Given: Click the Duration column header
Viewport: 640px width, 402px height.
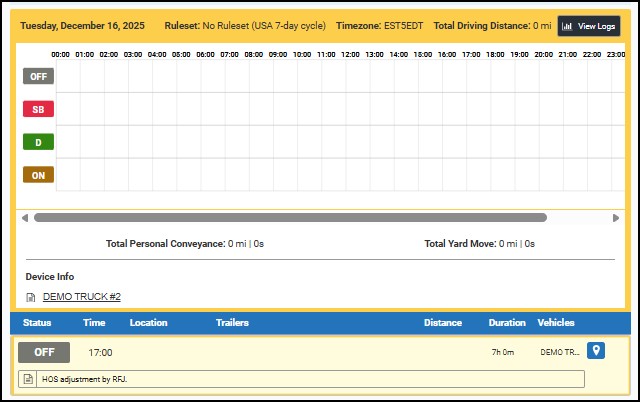Looking at the screenshot, I should coord(507,323).
